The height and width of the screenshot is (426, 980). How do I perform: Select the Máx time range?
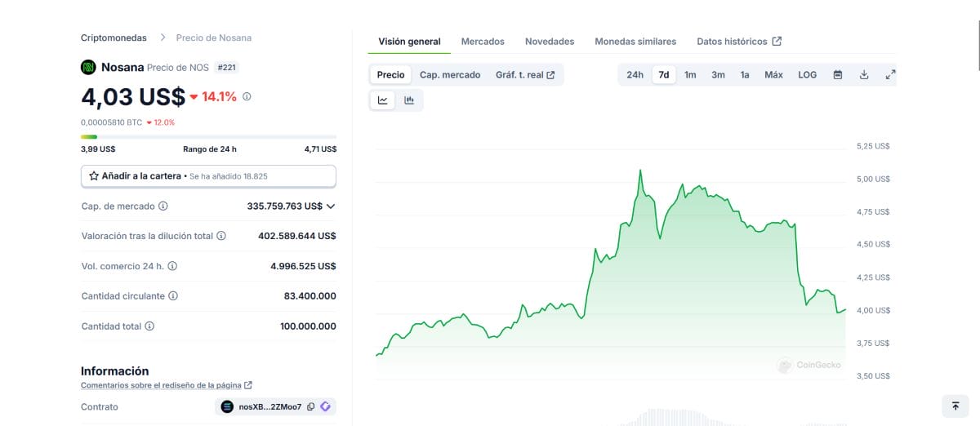click(x=773, y=75)
